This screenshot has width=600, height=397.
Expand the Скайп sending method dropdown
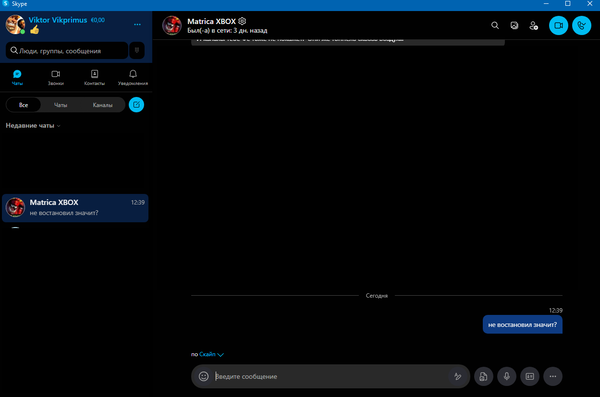coord(211,355)
